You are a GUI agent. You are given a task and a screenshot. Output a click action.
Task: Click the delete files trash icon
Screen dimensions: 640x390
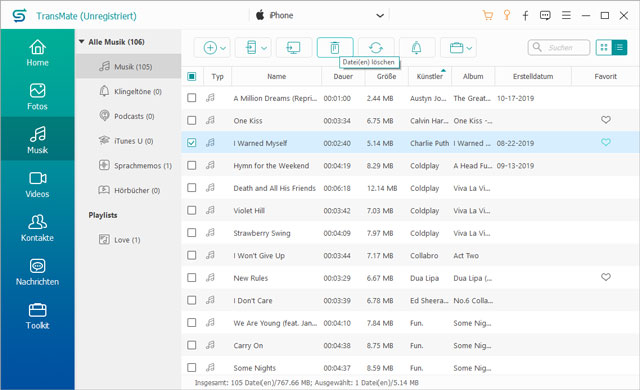(x=335, y=48)
